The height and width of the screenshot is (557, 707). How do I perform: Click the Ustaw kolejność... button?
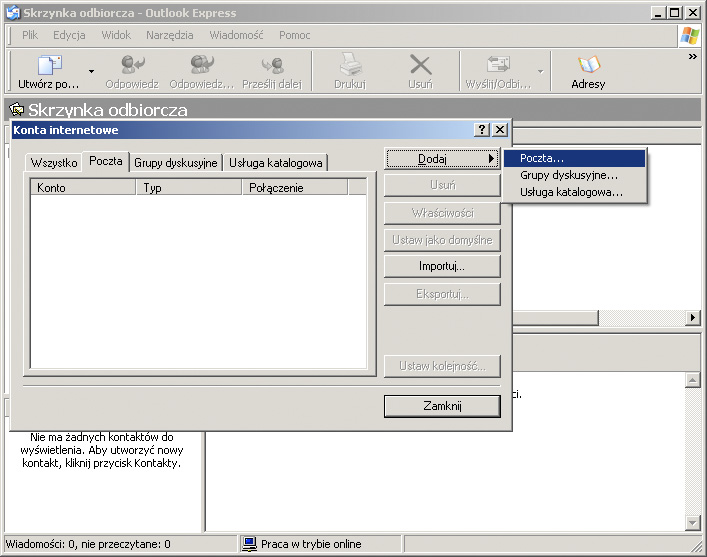click(x=442, y=366)
